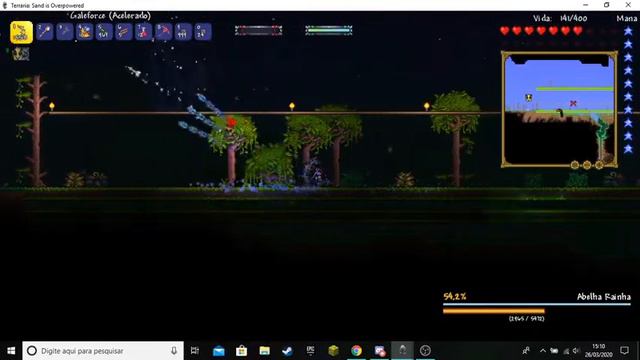
Task: Click the player head marker on minimap
Action: pyautogui.click(x=529, y=97)
